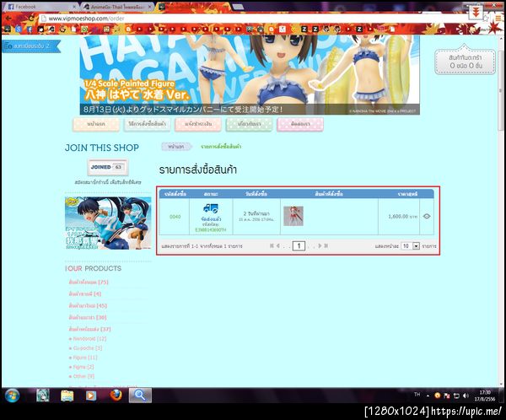Click the view-order eye icon for order 0040

(427, 216)
